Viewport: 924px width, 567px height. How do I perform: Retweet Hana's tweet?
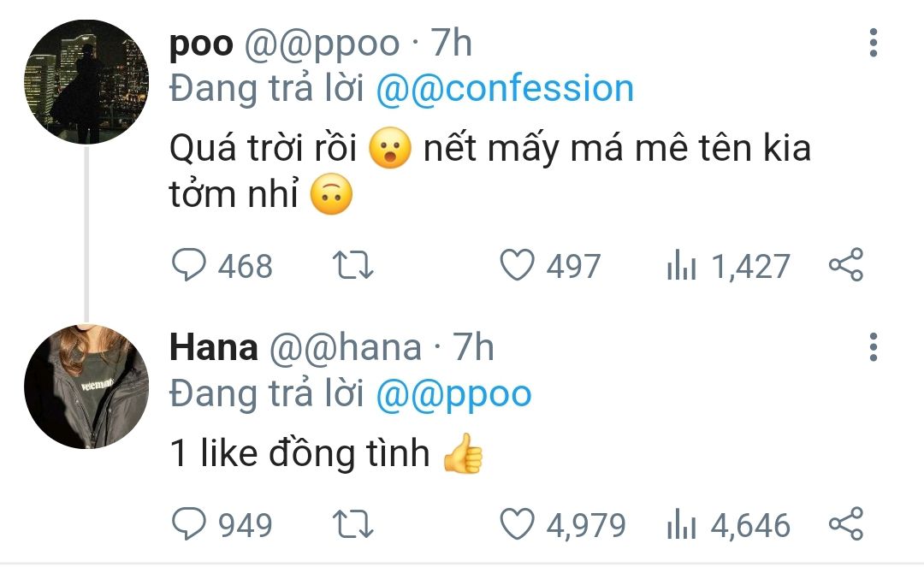coord(353,524)
